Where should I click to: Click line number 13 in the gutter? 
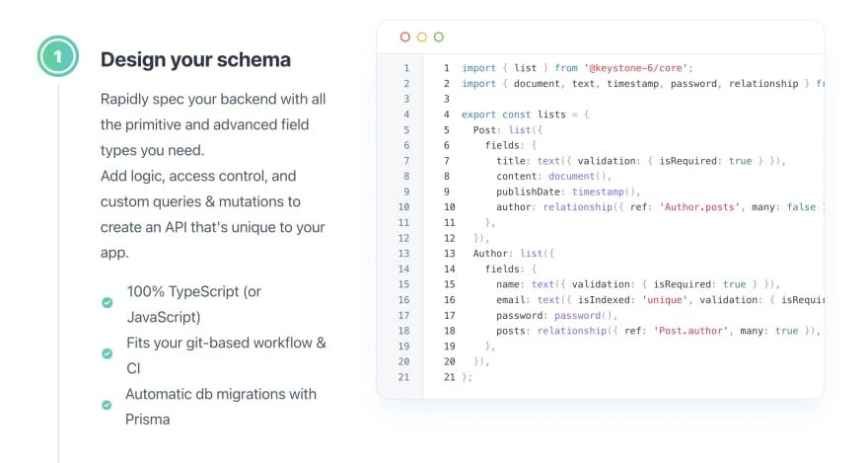(x=403, y=254)
